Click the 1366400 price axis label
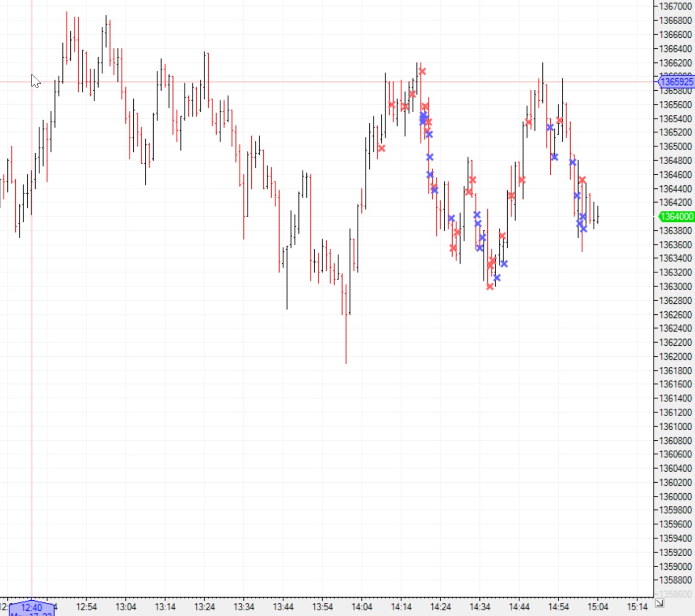The width and height of the screenshot is (695, 616). point(676,49)
